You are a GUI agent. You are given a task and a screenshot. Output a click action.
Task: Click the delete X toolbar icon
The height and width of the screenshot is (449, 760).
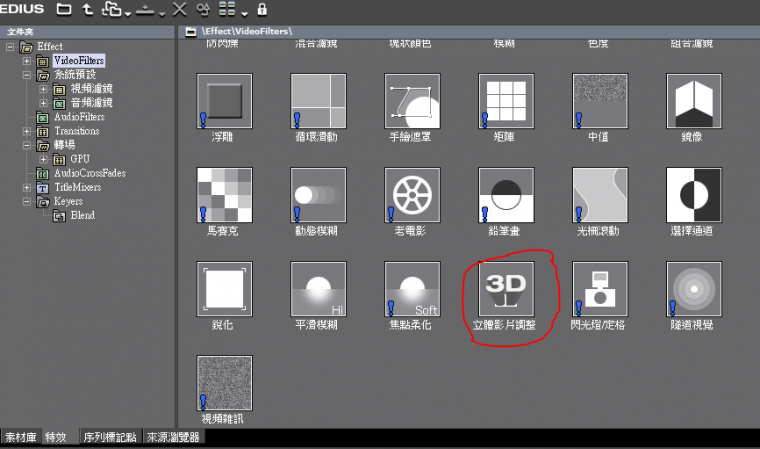pyautogui.click(x=179, y=9)
